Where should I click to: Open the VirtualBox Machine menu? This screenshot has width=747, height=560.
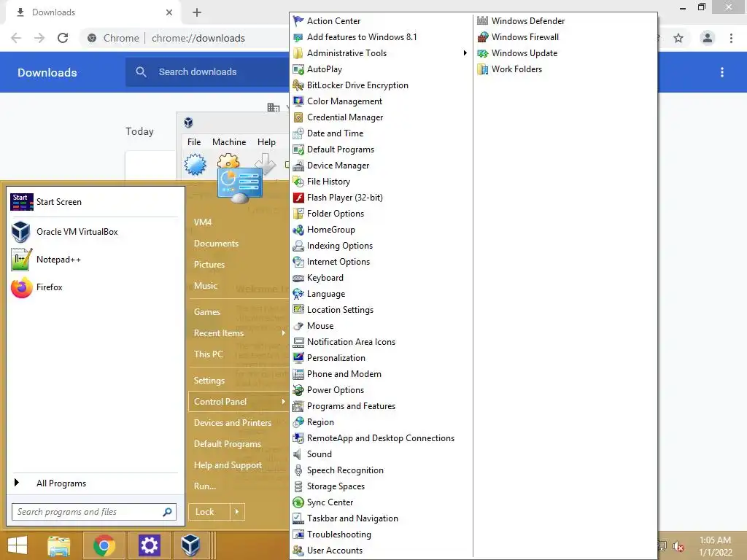tap(229, 142)
